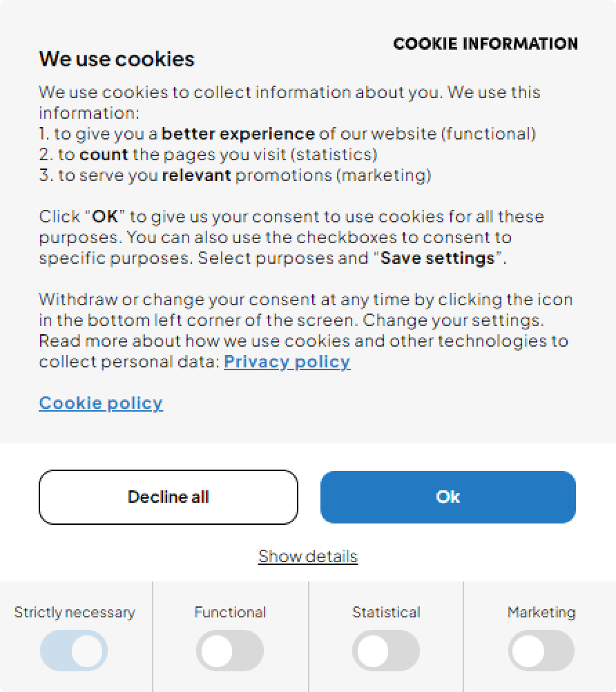Click the "We use cookies" heading
This screenshot has height=692, width=616.
click(117, 59)
